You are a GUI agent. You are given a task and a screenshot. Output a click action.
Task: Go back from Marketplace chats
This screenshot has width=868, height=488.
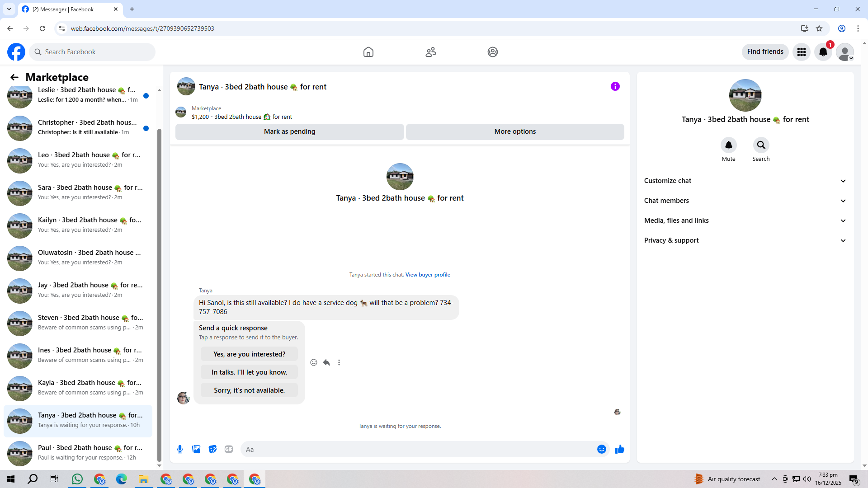point(14,77)
